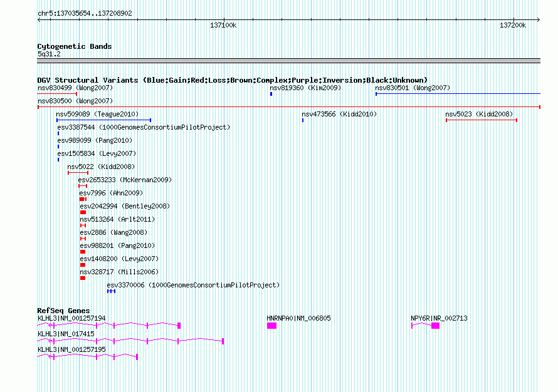Select esv2042994 (Bentley2008) label
This screenshot has width=558, height=392.
(125, 206)
